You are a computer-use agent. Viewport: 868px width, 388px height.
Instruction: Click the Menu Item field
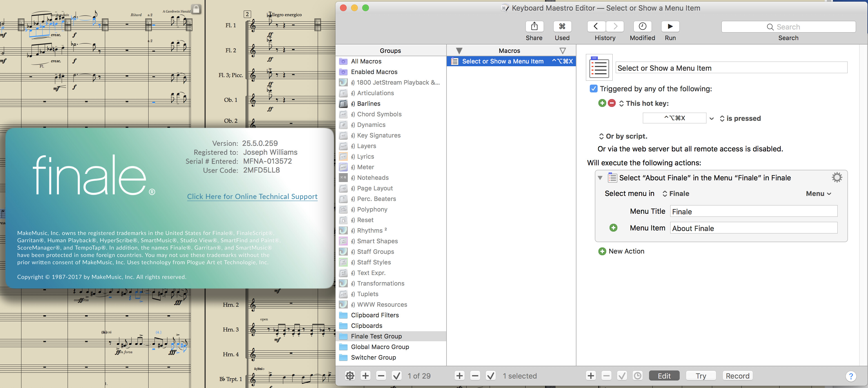click(x=753, y=228)
